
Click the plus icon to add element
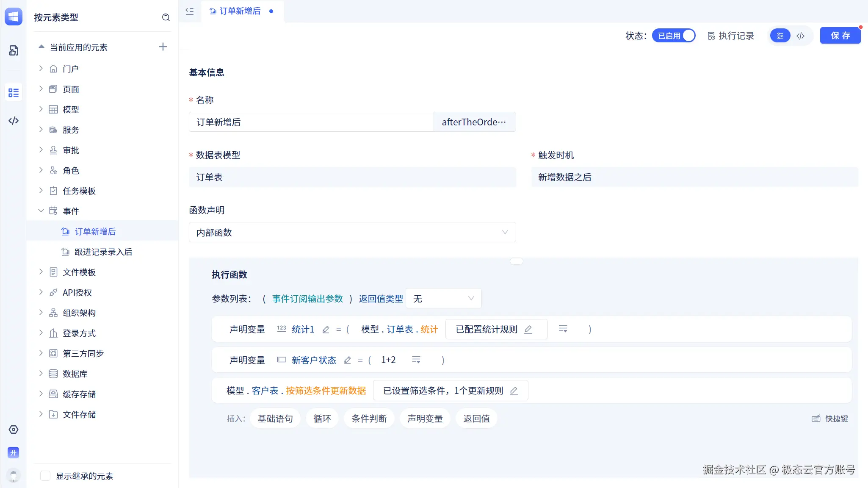coord(163,47)
